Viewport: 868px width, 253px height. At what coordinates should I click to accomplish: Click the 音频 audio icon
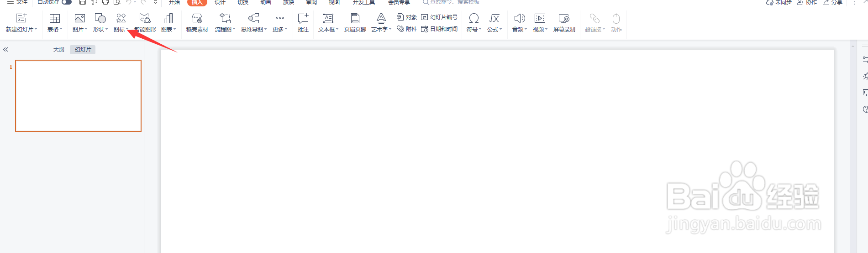(x=520, y=18)
